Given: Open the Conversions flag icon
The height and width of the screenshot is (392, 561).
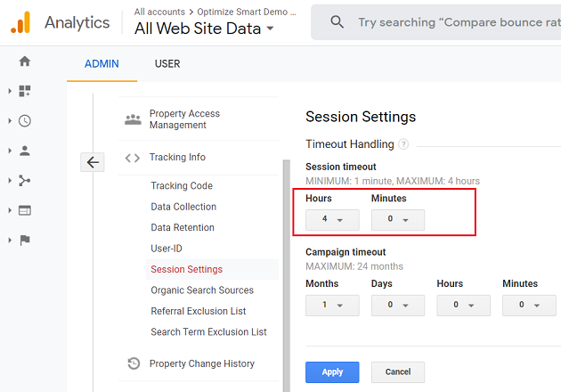Looking at the screenshot, I should 25,240.
